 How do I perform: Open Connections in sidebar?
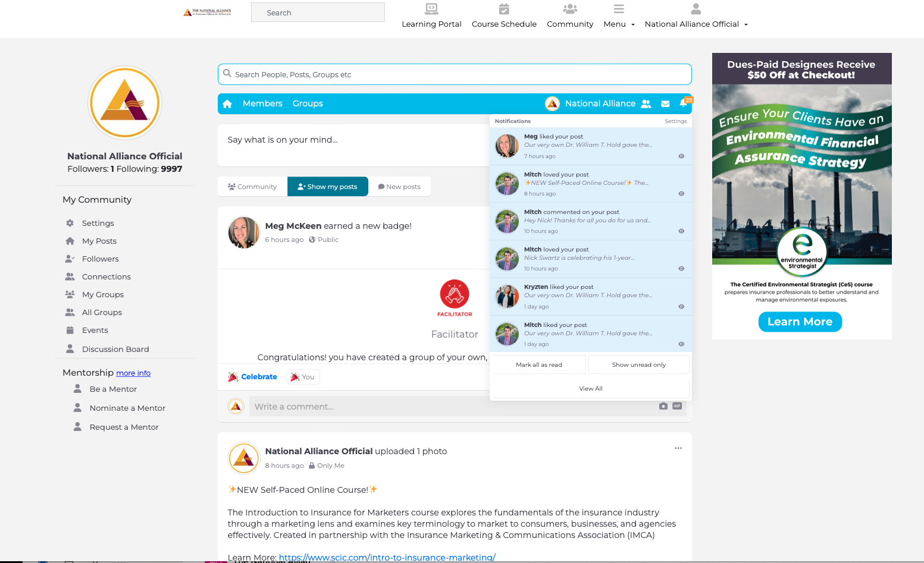106,276
